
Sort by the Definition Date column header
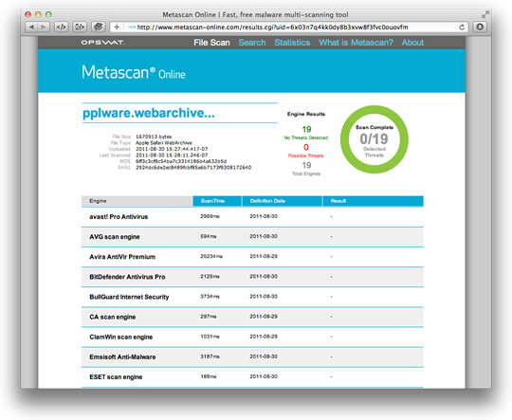pos(283,201)
